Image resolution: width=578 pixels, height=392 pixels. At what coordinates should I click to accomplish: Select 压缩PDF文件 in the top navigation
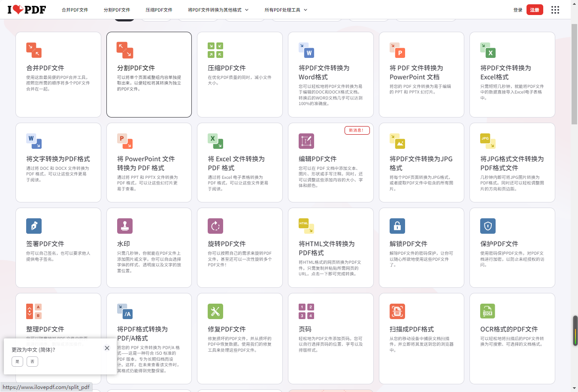click(x=159, y=10)
